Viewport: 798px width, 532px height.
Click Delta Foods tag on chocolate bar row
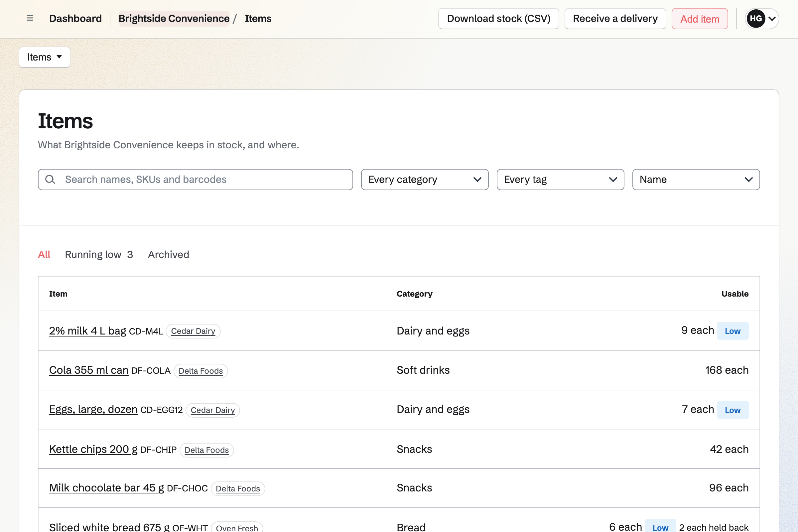tap(238, 488)
